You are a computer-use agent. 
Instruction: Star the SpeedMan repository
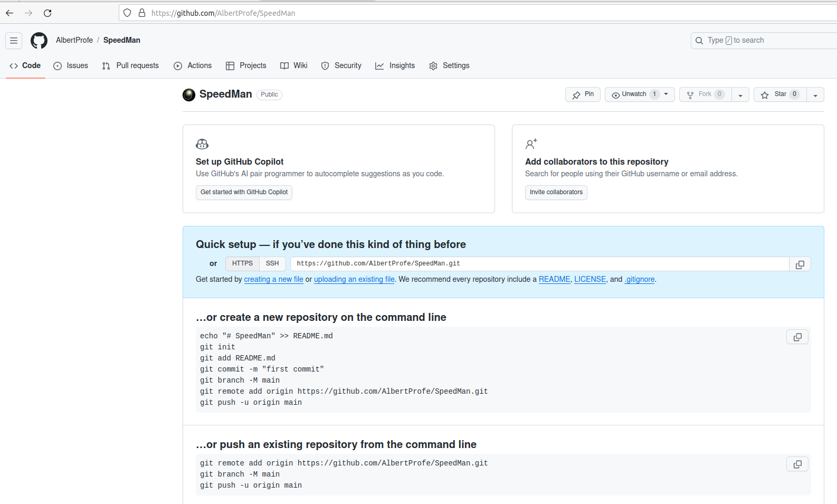click(x=780, y=94)
